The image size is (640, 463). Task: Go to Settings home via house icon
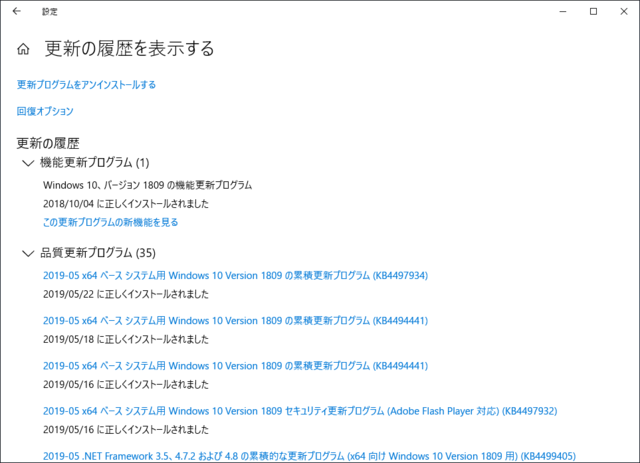23,49
